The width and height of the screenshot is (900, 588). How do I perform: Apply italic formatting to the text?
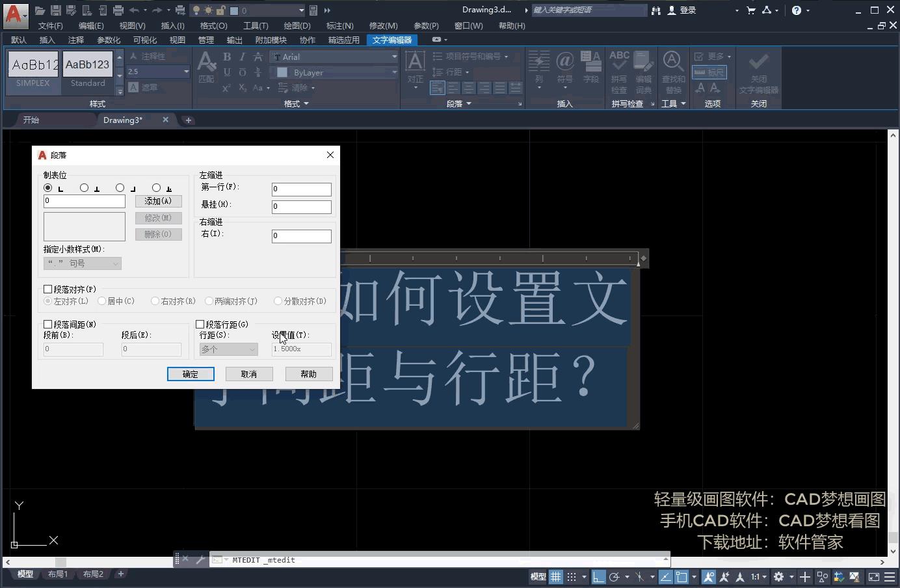(x=241, y=57)
